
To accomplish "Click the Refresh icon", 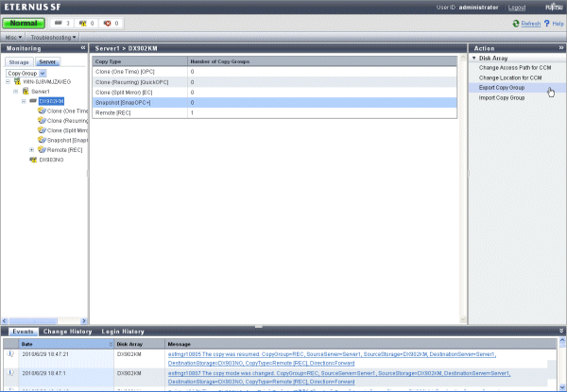I will point(516,24).
